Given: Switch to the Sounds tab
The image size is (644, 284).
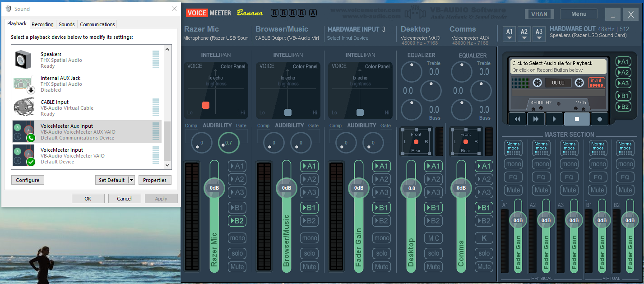Looking at the screenshot, I should (67, 24).
